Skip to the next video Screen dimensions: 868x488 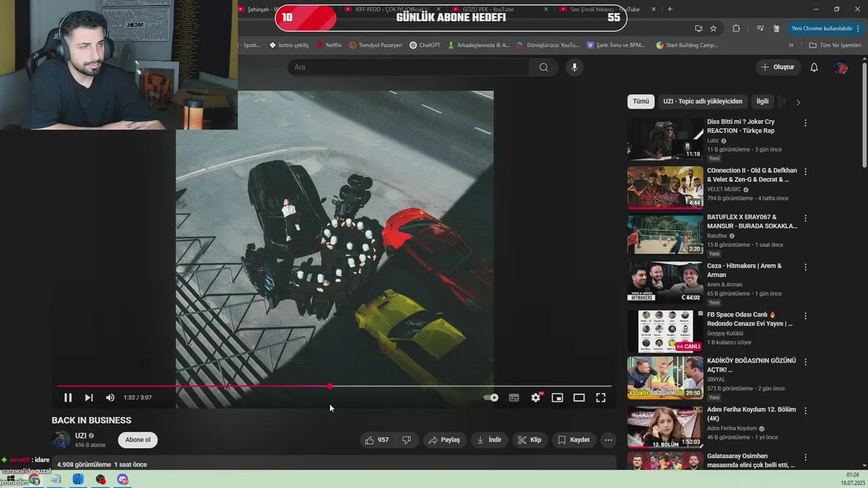tap(89, 398)
